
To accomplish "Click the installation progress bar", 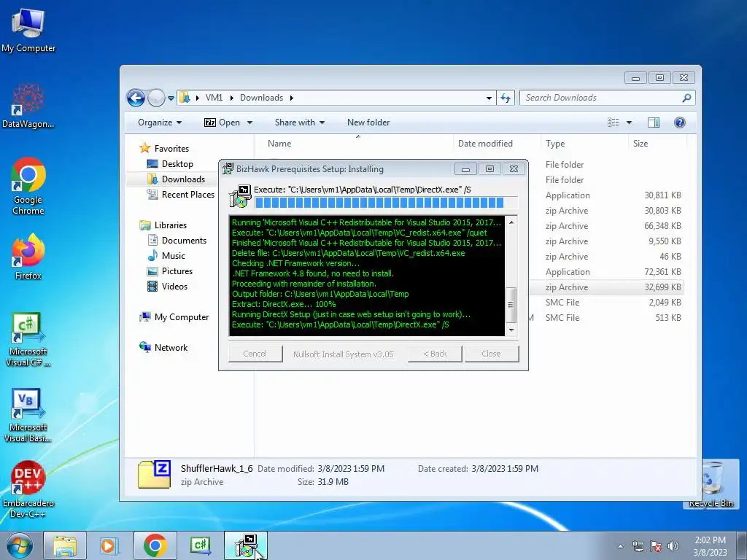I will point(386,203).
